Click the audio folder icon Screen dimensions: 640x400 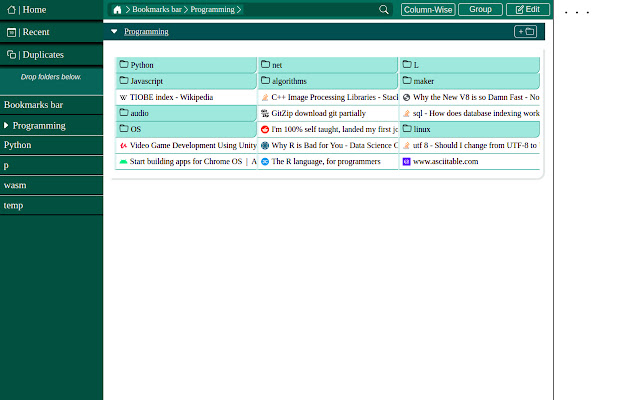[x=124, y=113]
